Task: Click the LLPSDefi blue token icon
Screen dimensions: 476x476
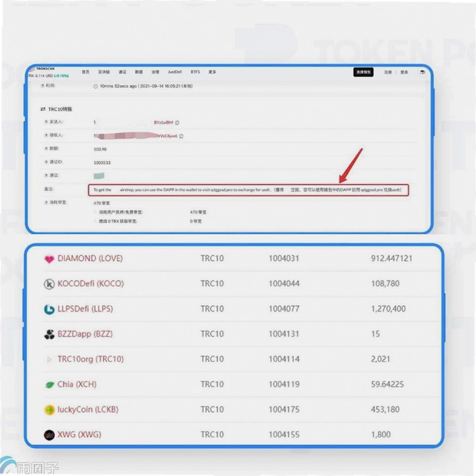Action: coord(49,309)
